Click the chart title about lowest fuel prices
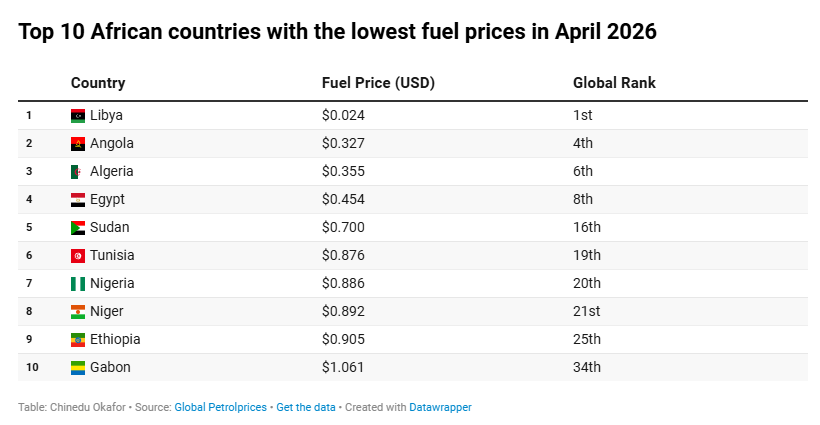Screen dimensions: 820x425 click(337, 32)
